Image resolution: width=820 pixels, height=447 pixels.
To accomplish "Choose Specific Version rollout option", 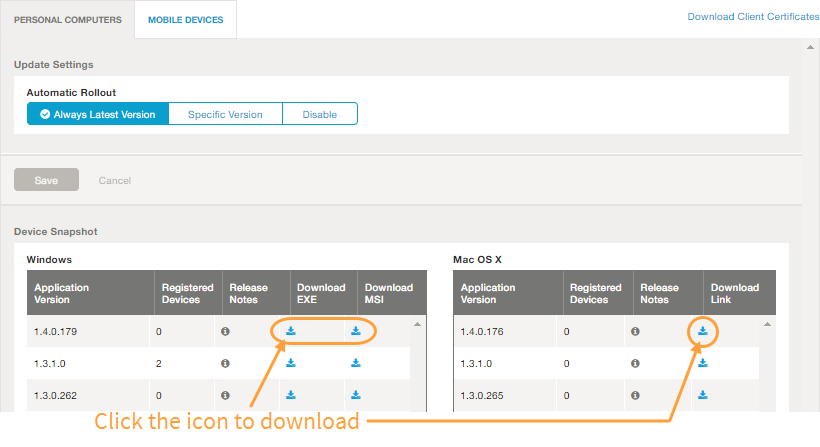I will point(225,114).
